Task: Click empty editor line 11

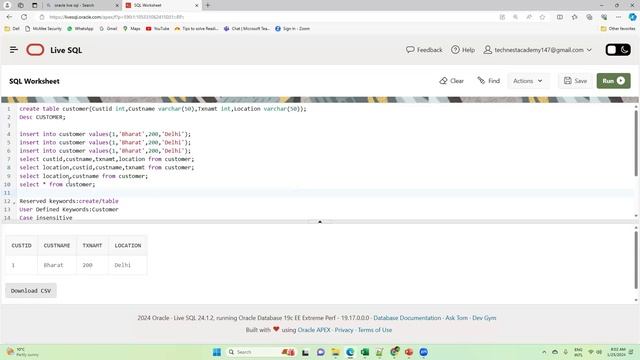Action: [324, 193]
